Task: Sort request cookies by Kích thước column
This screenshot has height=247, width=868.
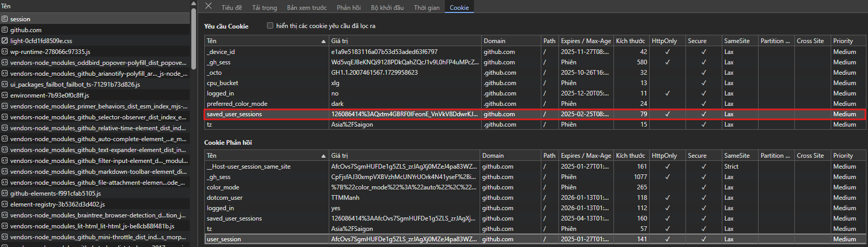Action: tap(631, 41)
